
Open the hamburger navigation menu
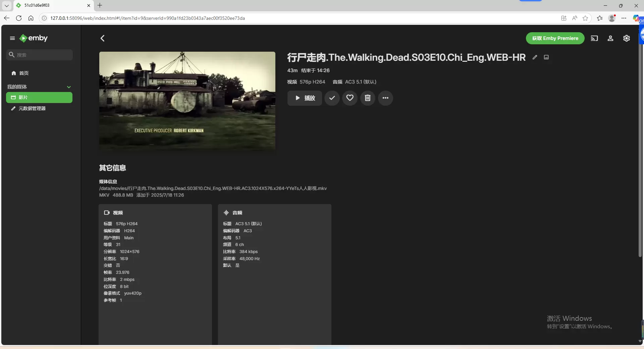pos(12,38)
